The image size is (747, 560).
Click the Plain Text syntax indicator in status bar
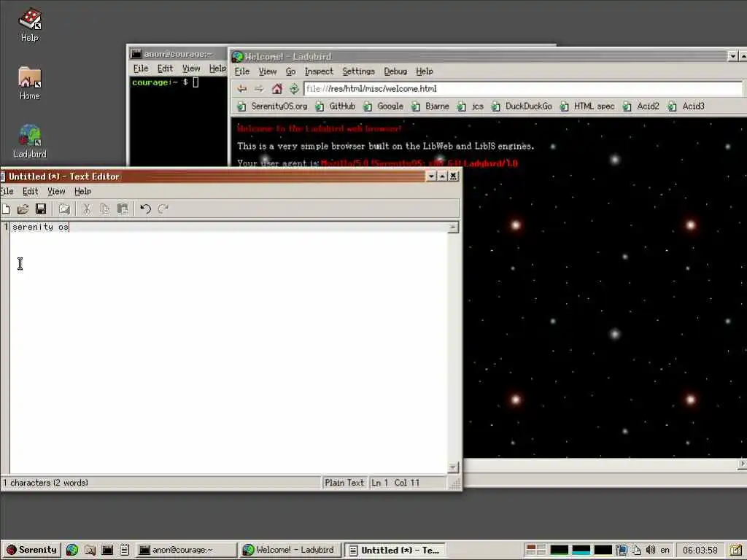[x=344, y=483]
